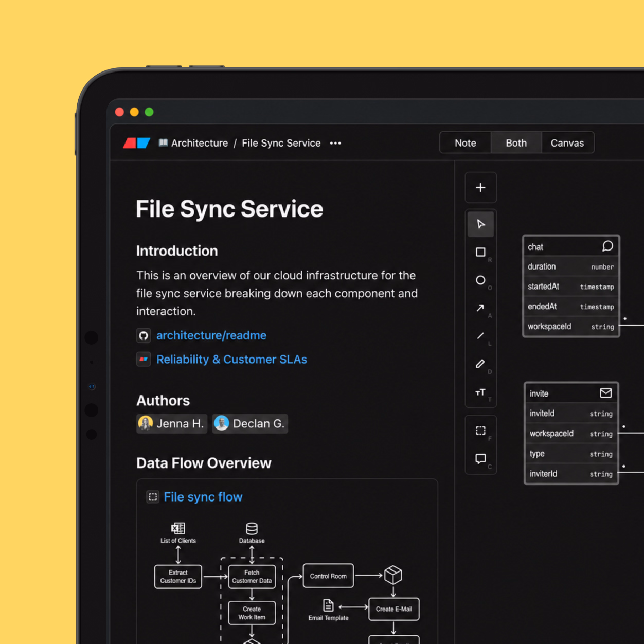Switch to the Note view tab
This screenshot has width=644, height=644.
click(466, 143)
